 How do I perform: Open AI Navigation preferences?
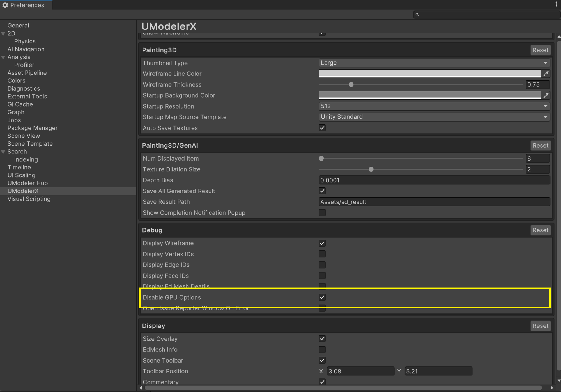click(x=26, y=49)
